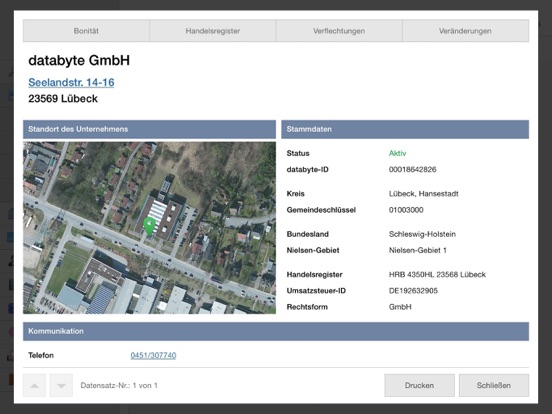Viewport: 552px width, 414px height.
Task: Open the Seelandstr. 14-16 address link
Action: coord(71,82)
